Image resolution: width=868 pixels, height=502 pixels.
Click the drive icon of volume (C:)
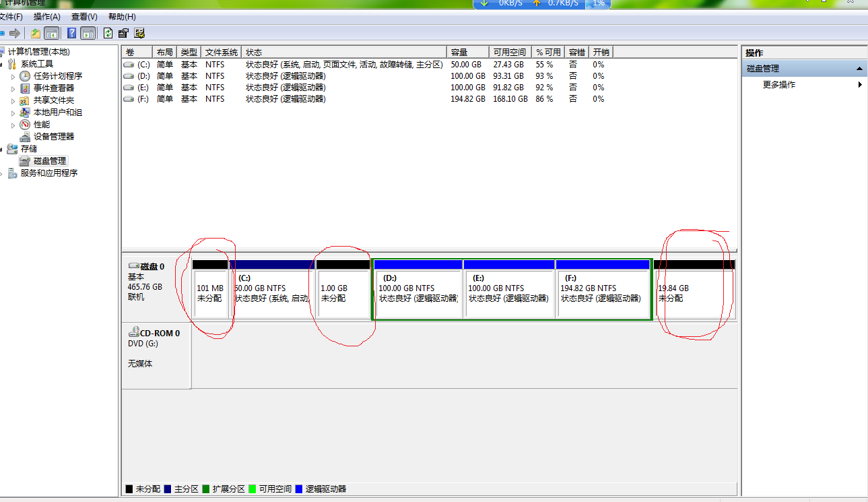pos(129,65)
